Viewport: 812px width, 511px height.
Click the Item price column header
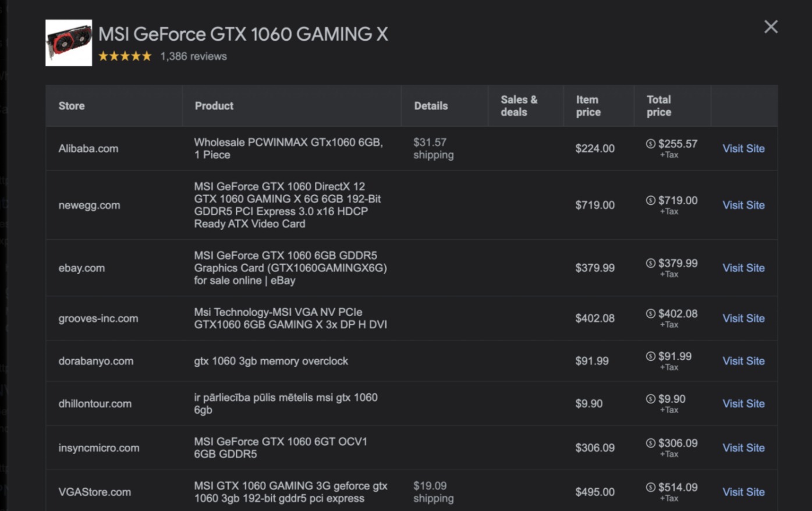[x=588, y=106]
